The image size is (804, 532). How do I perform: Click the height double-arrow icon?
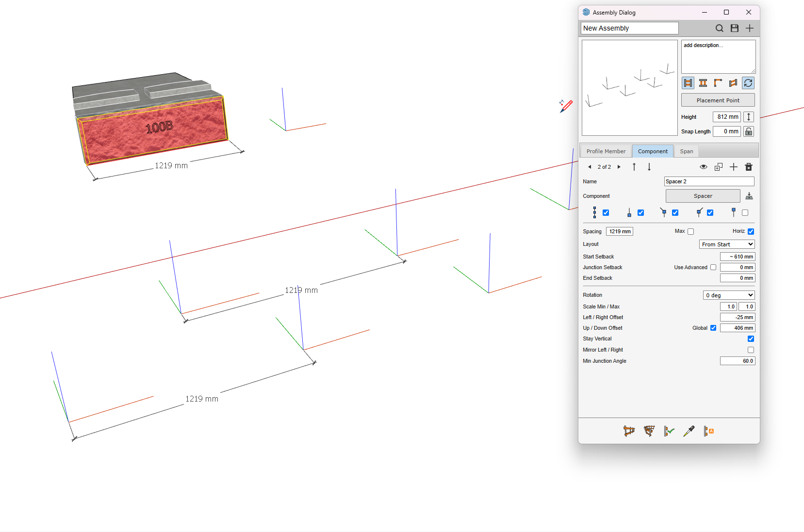(749, 117)
